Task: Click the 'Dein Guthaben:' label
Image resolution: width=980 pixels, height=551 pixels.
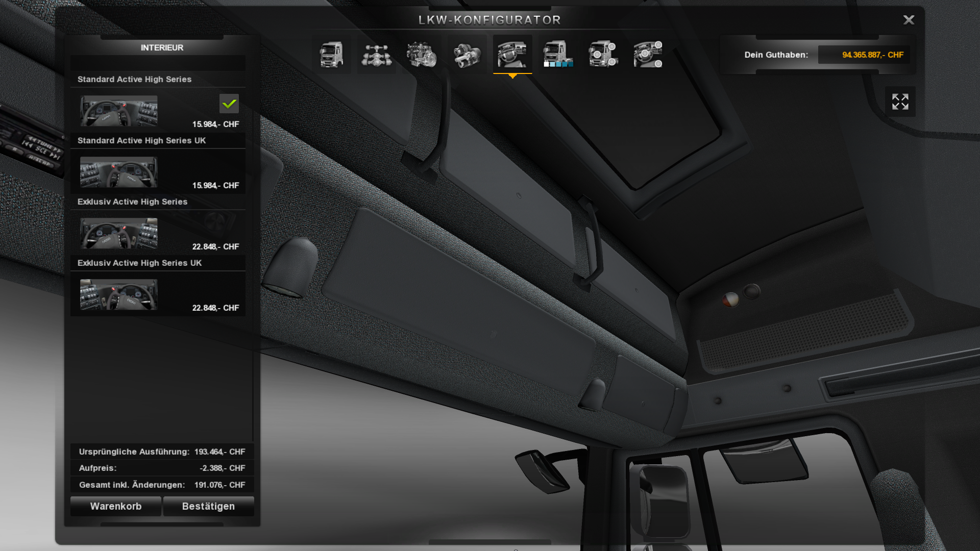Action: tap(776, 55)
